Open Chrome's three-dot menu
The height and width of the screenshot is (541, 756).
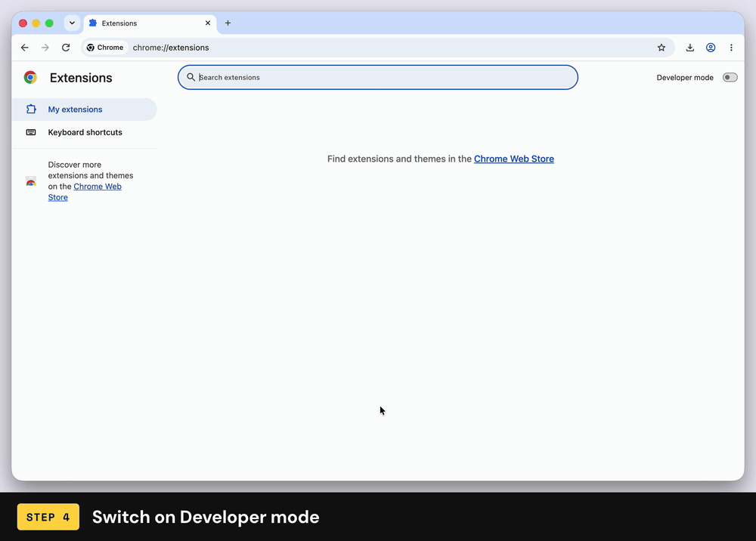pos(731,47)
